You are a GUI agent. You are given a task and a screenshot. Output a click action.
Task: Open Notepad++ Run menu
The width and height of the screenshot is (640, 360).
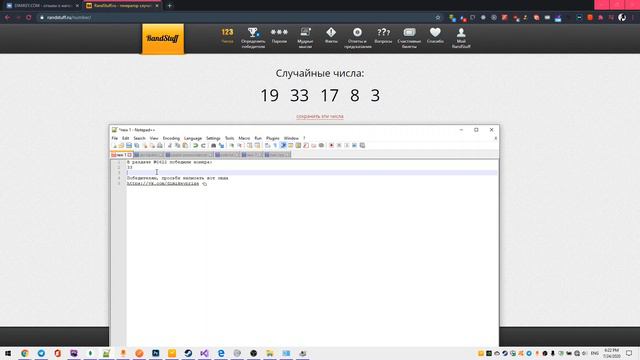[x=258, y=138]
